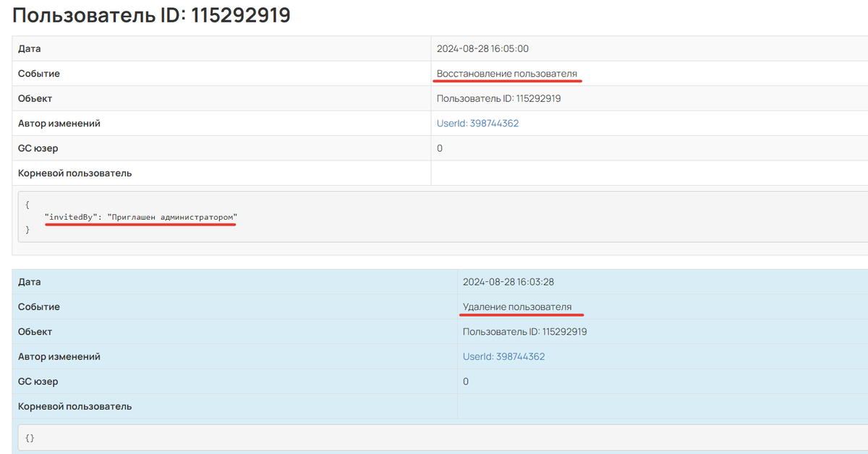The width and height of the screenshot is (868, 454).
Task: Click GC юзер value 0 in blue table
Action: point(466,382)
